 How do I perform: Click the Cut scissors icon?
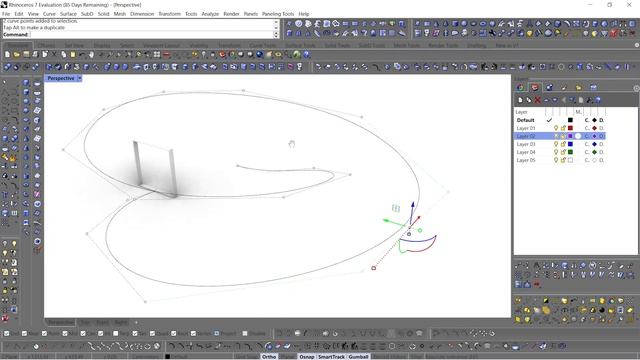coord(54,54)
